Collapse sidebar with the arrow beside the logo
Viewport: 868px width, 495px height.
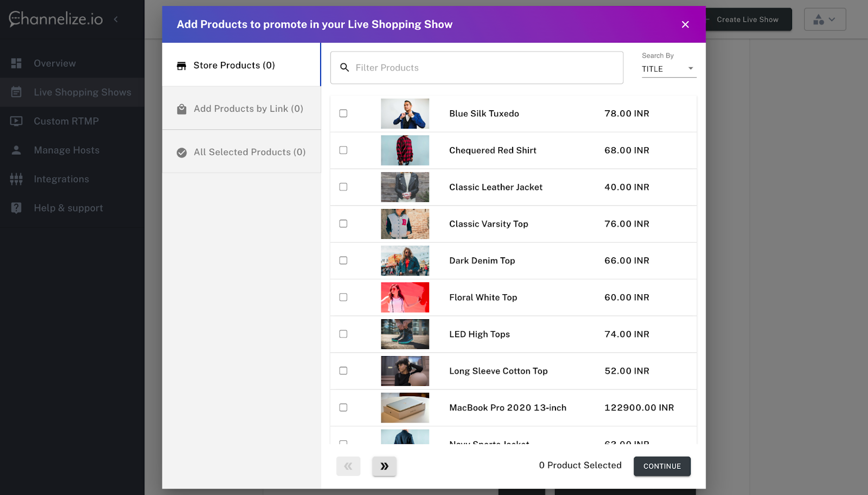(x=116, y=19)
